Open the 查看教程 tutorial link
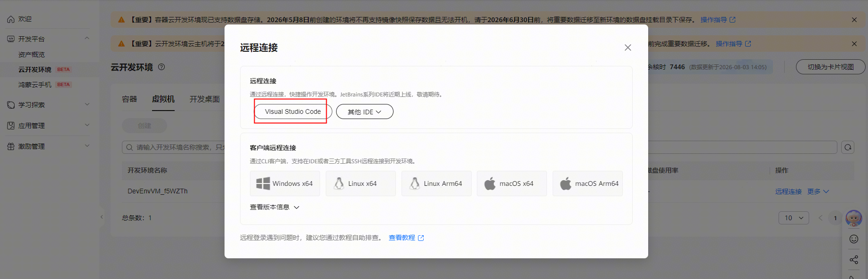The image size is (868, 279). [406, 238]
